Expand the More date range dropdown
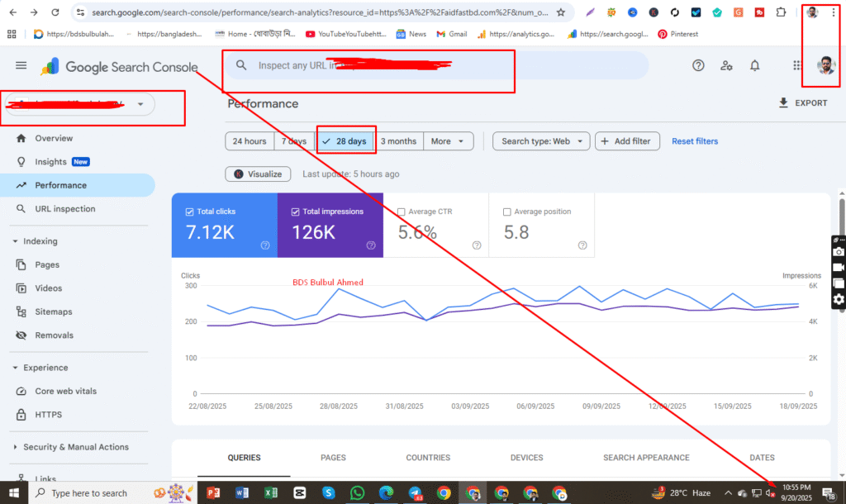Image resolution: width=846 pixels, height=504 pixels. (449, 141)
